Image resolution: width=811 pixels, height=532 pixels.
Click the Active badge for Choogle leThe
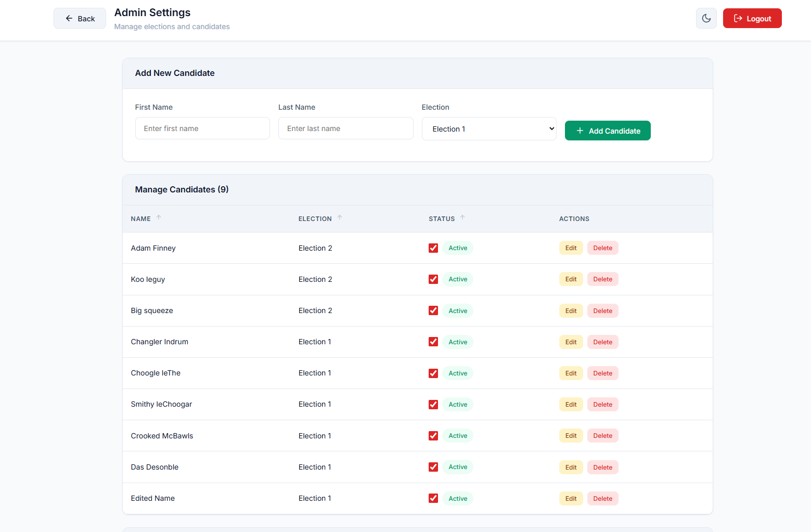pos(458,373)
